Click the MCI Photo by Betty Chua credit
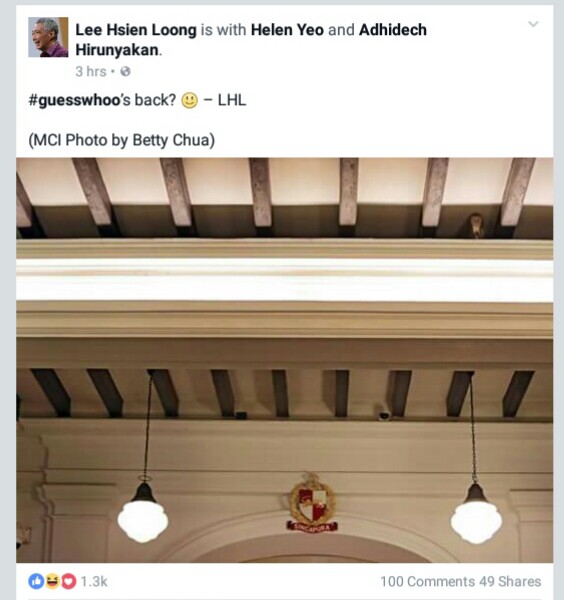564x600 pixels. tap(122, 140)
